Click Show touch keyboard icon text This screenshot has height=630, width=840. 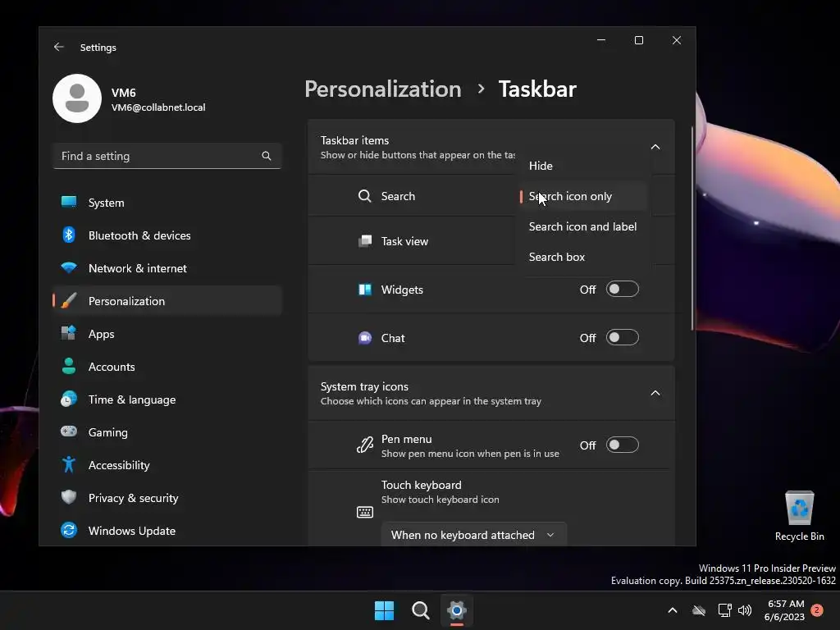440,500
